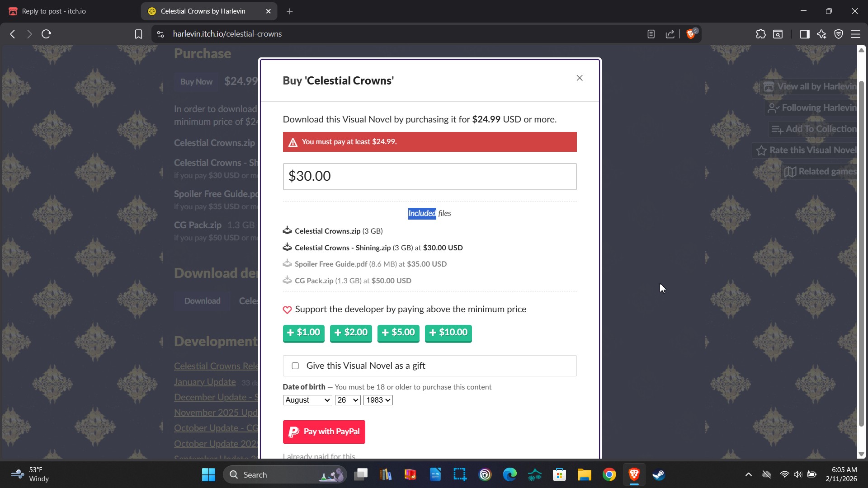868x488 pixels.
Task: Click the $30.00 price input field
Action: click(429, 177)
